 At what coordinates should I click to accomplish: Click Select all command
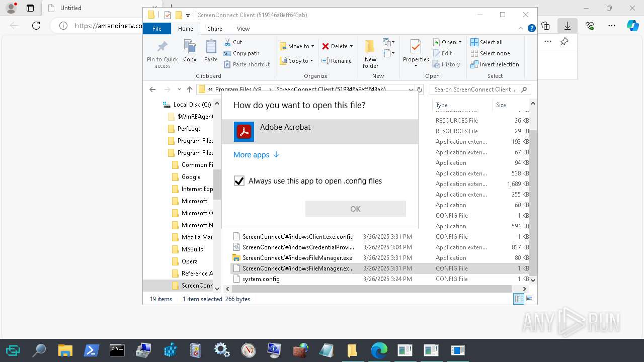pyautogui.click(x=487, y=42)
